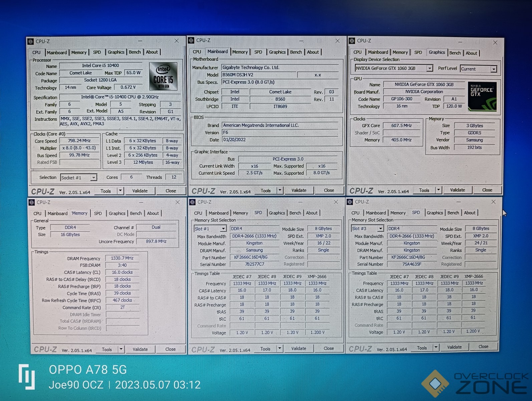Click the BIOS brand 'American Megatrends International LLC.'
This screenshot has height=401, width=532.
coord(280,125)
